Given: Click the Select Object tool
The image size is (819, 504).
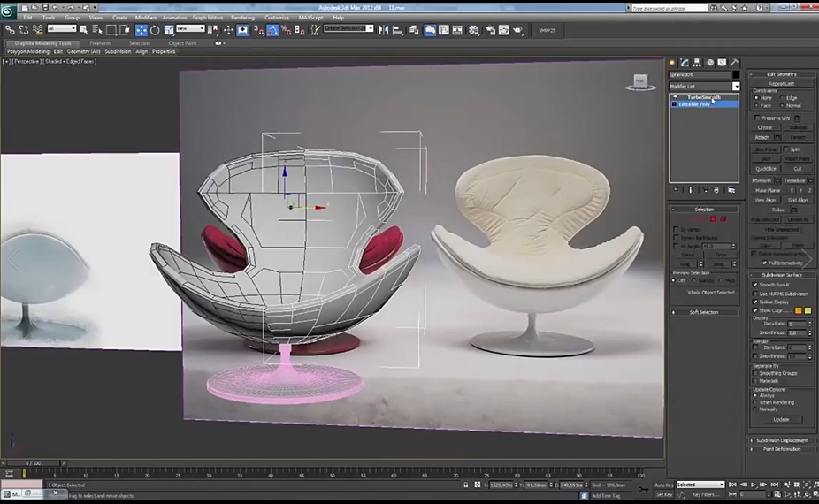Looking at the screenshot, I should click(x=83, y=30).
